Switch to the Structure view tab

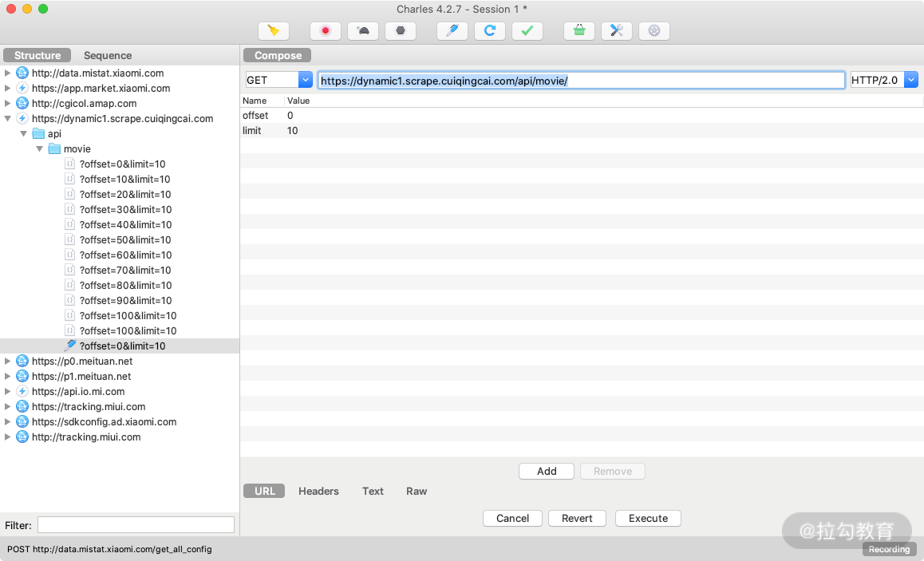38,55
